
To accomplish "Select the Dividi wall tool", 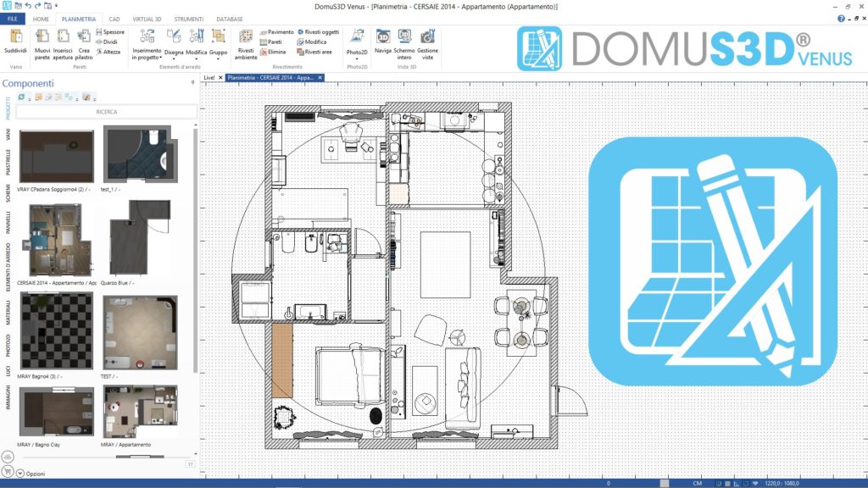I will pyautogui.click(x=107, y=42).
